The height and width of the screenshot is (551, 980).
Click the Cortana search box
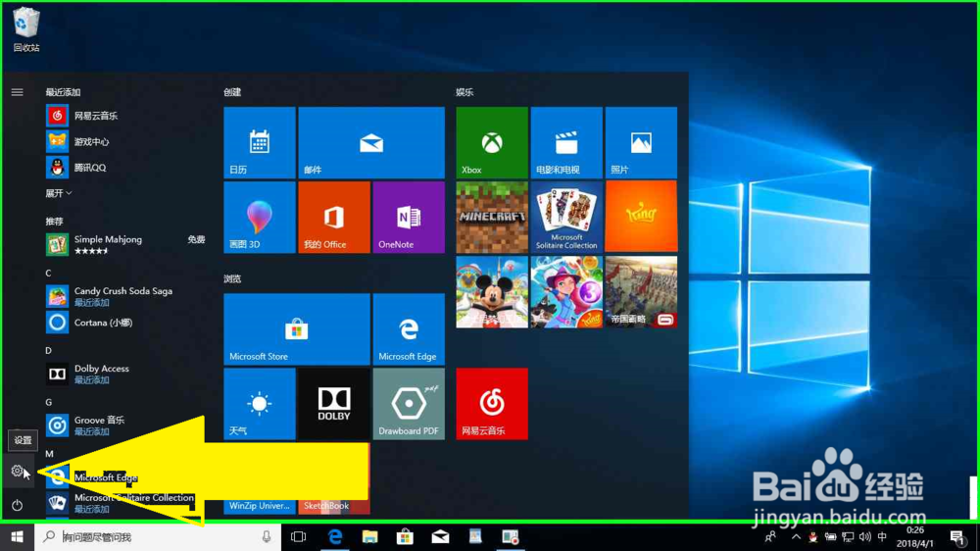click(x=158, y=536)
